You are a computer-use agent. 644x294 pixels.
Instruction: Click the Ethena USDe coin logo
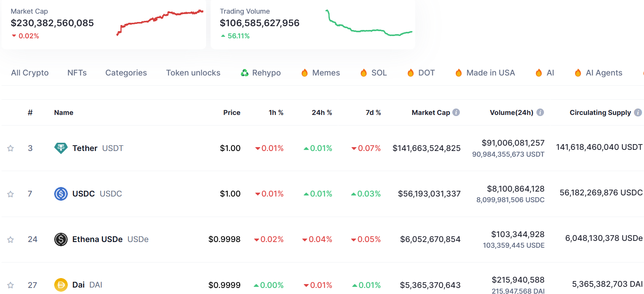coord(61,239)
